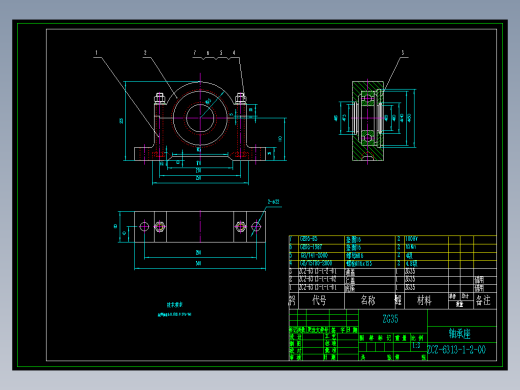
Task: Click the hole callout label on top view
Action: coord(273,202)
